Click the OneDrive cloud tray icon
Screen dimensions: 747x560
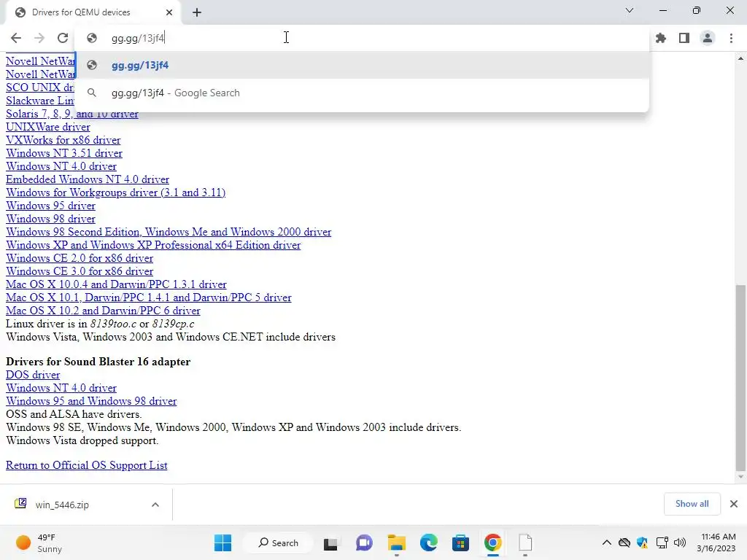click(x=624, y=542)
